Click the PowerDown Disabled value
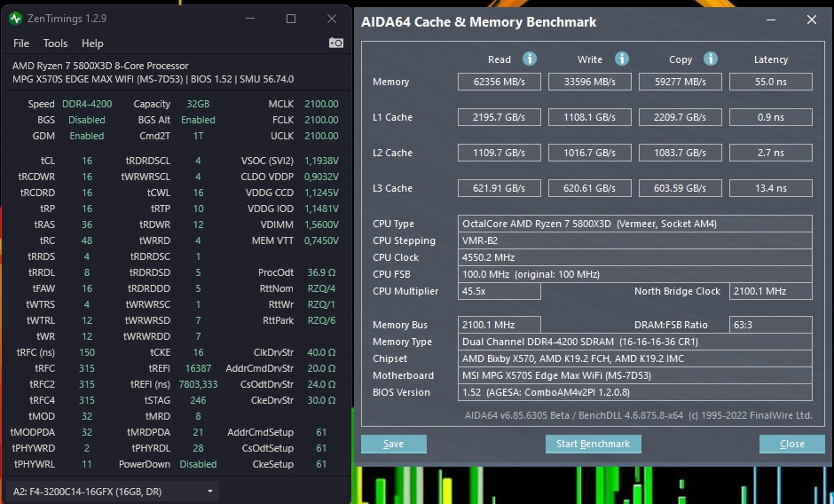The image size is (834, 504). (x=198, y=464)
